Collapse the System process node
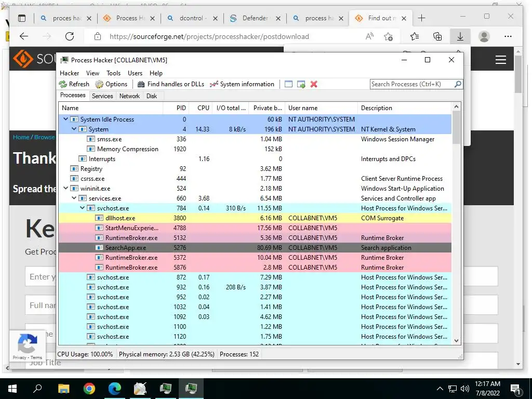 [x=74, y=129]
